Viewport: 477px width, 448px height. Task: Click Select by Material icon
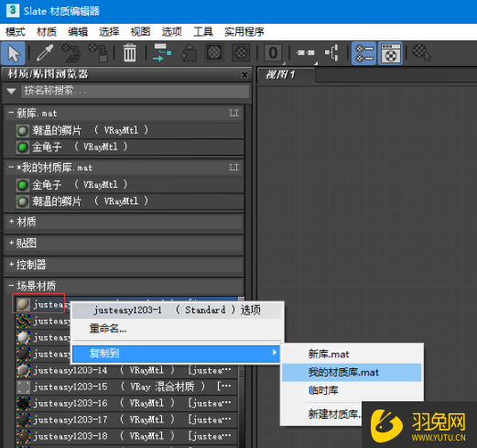pyautogui.click(x=421, y=53)
